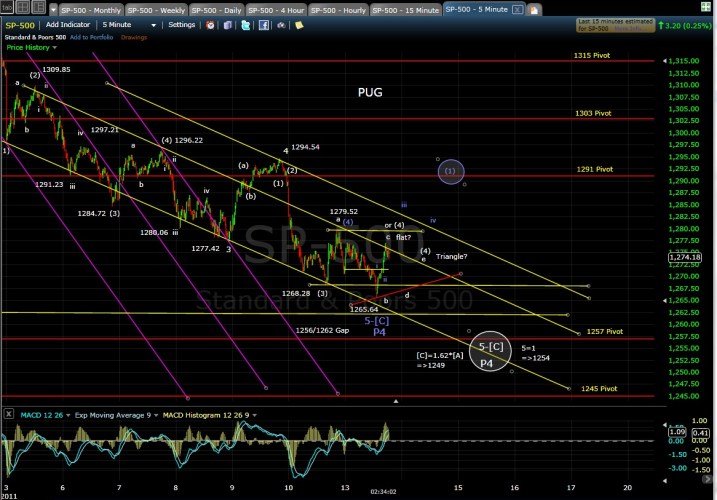Click the alarm clock alert icon
The width and height of the screenshot is (717, 500).
(210, 25)
